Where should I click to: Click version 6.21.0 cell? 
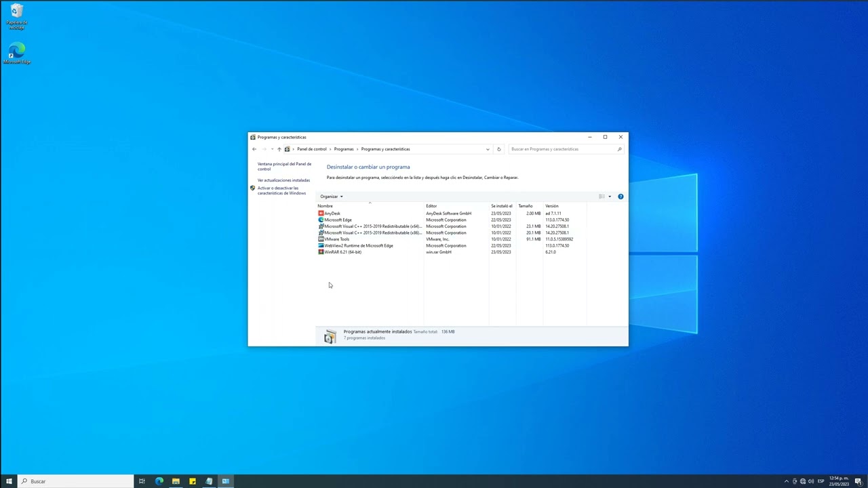(x=551, y=252)
